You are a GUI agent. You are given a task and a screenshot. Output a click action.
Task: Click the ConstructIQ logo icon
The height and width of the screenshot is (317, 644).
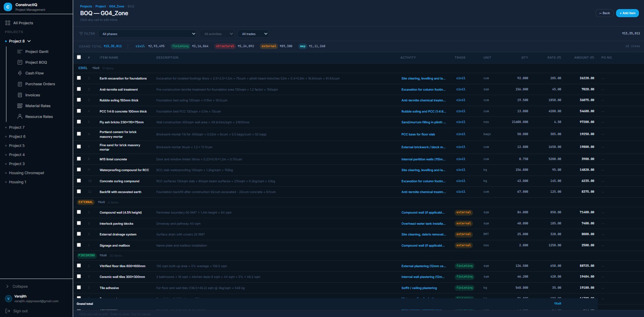point(8,7)
